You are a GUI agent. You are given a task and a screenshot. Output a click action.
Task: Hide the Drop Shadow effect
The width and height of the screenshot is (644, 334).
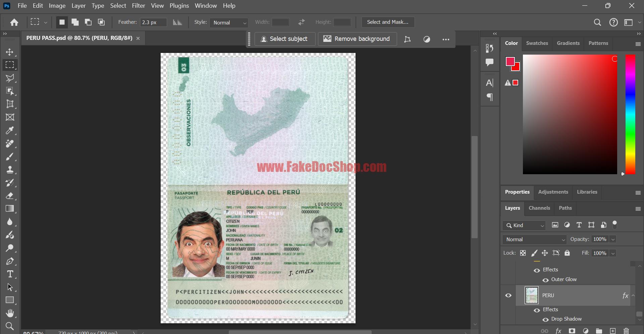click(546, 319)
